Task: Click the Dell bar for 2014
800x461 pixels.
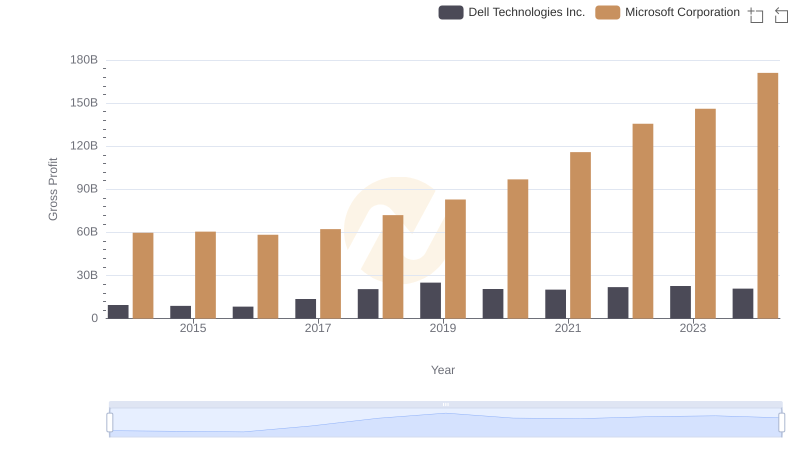Action: click(118, 312)
